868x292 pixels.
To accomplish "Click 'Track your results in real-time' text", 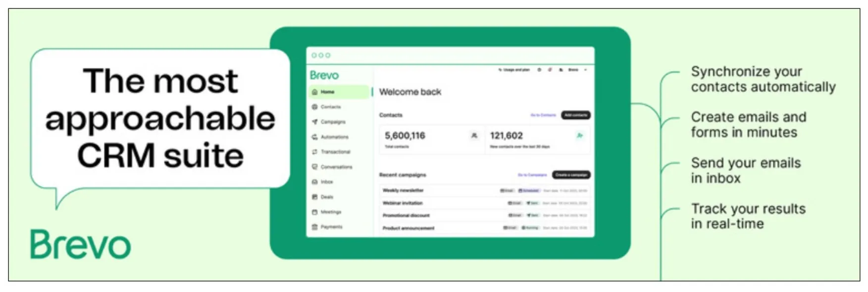I will [x=748, y=216].
